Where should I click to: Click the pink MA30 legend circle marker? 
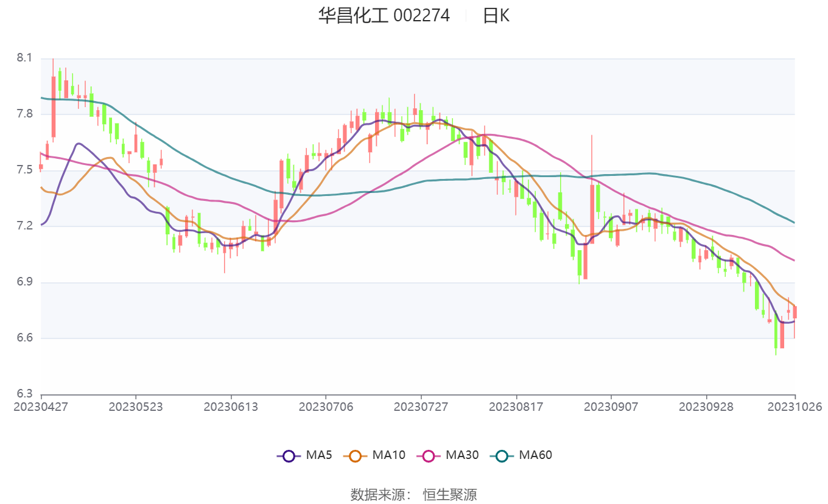(429, 455)
